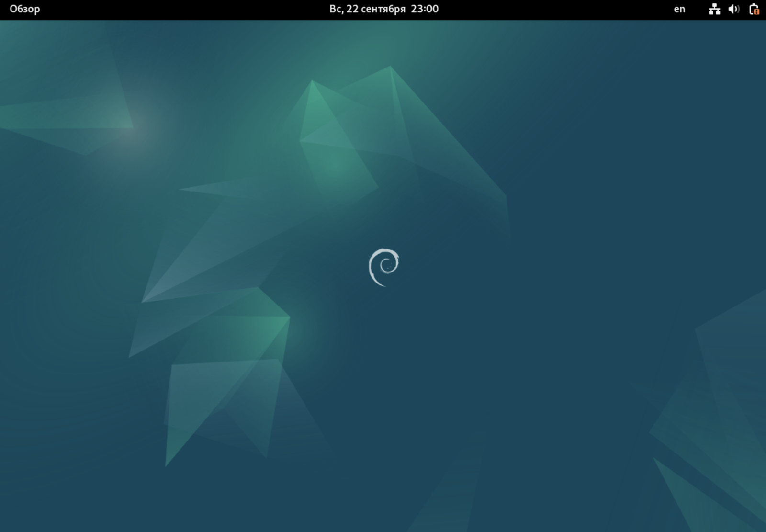Open the 'en' keyboard layout menu
The height and width of the screenshot is (532, 766).
679,9
